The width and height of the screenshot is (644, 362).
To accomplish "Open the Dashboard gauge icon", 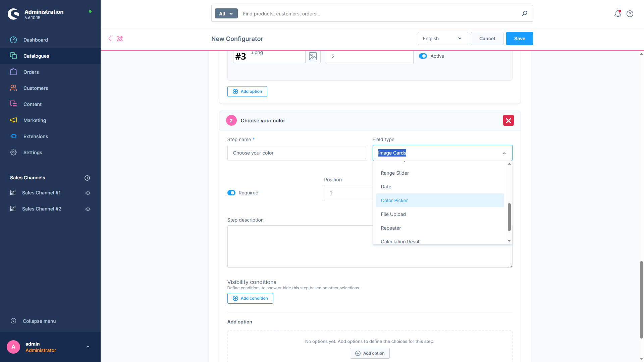I will 13,40.
